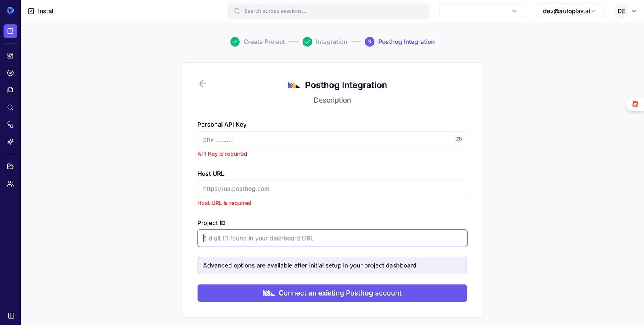
Task: Click the floating orange widget icon
Action: coord(635,105)
